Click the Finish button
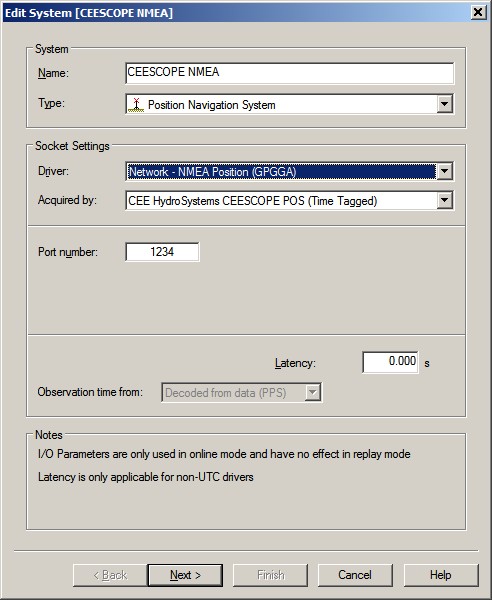 click(270, 575)
